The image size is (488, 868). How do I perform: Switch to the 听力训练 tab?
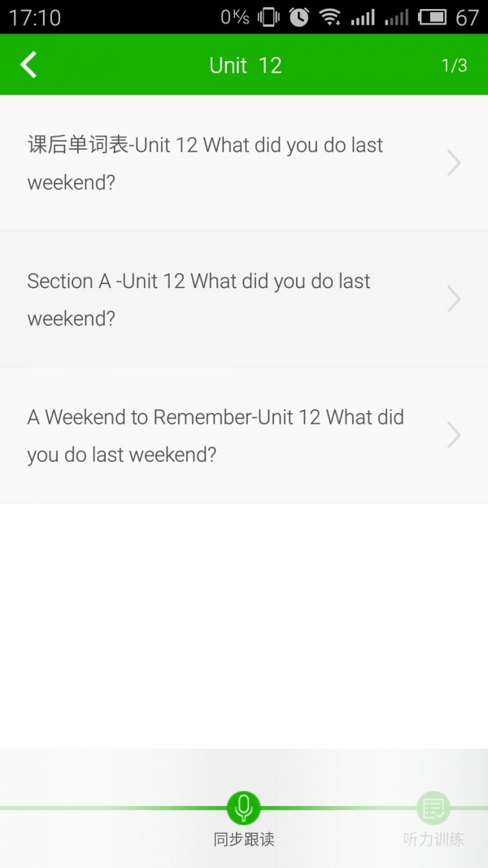tap(434, 840)
